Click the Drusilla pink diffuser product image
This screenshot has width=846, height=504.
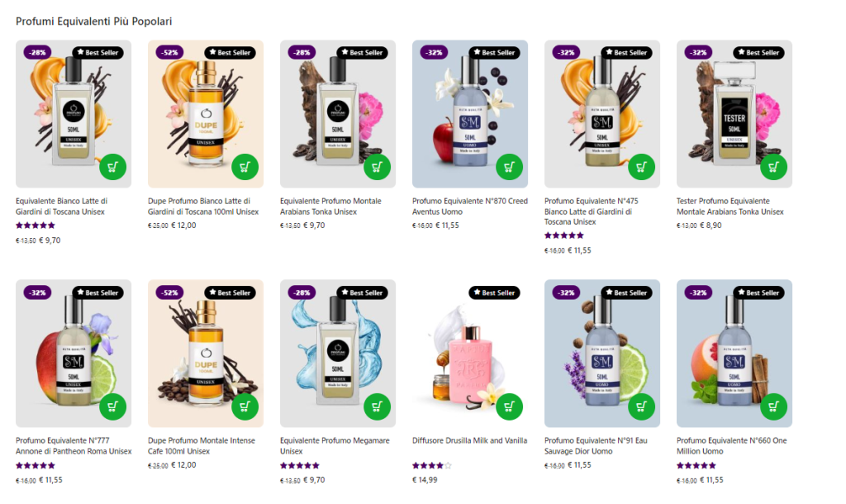[470, 354]
